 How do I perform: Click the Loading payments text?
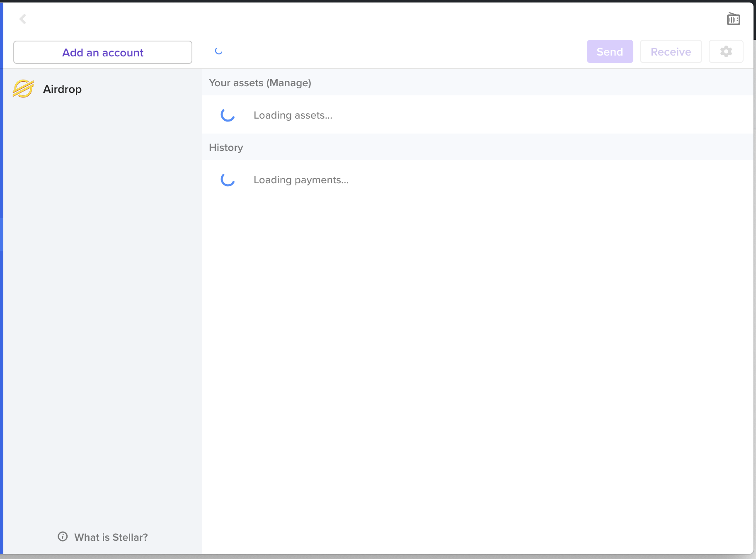click(x=301, y=180)
